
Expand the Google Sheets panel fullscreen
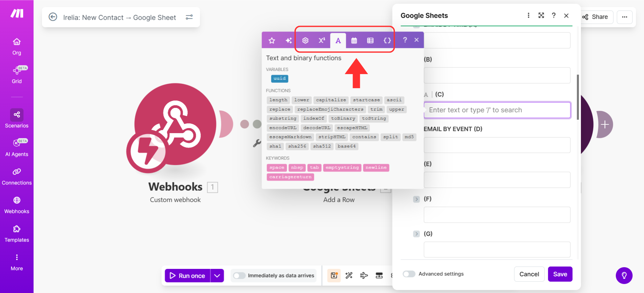point(541,15)
